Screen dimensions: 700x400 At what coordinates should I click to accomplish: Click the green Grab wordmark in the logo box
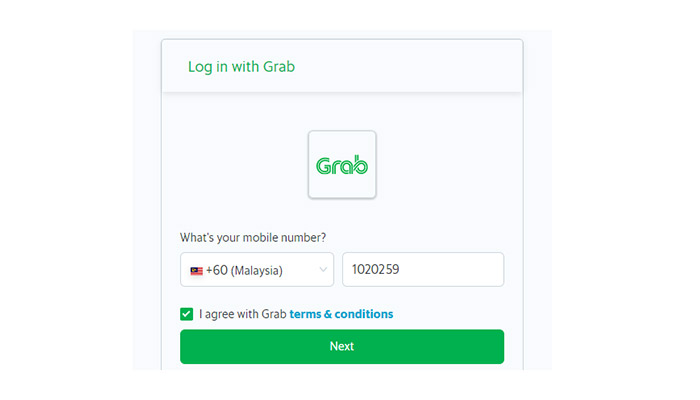tap(342, 165)
